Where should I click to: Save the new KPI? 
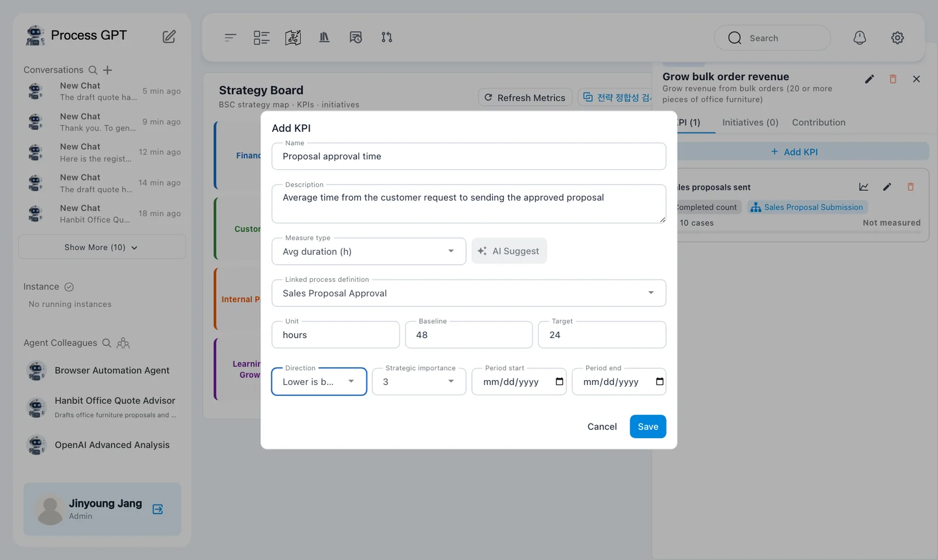click(648, 426)
